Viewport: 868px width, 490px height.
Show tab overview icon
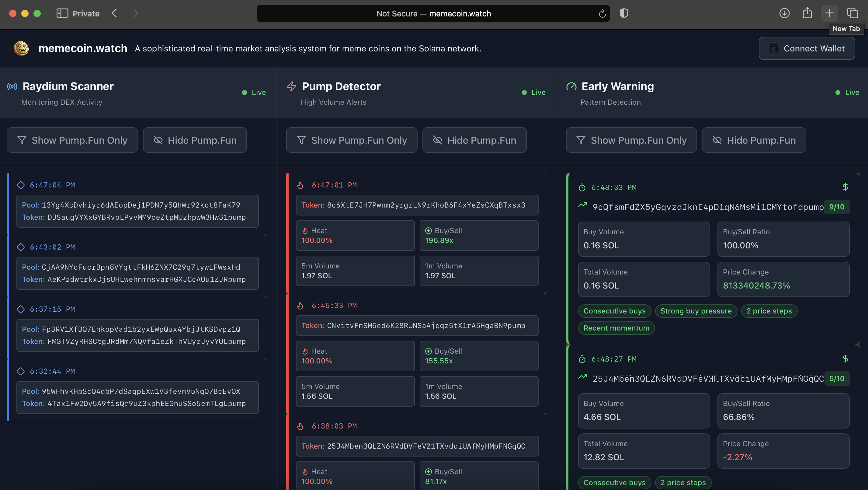click(x=852, y=13)
